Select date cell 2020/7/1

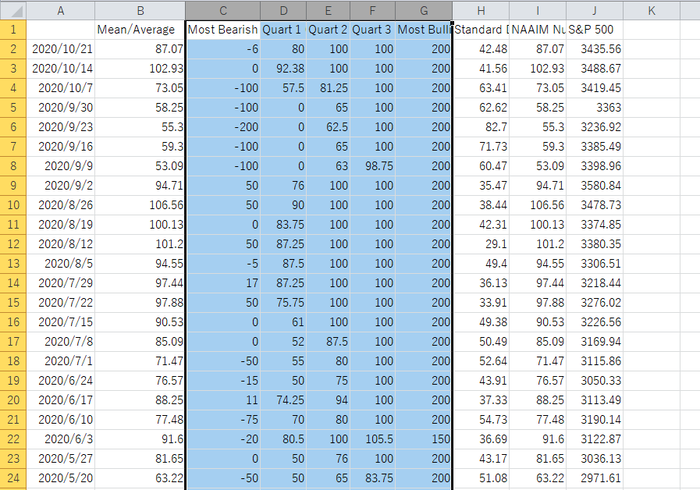61,361
